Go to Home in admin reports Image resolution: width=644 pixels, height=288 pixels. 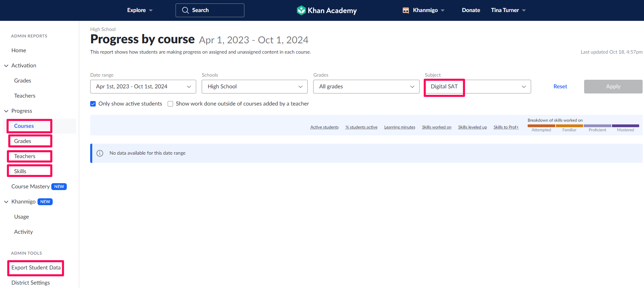pos(19,51)
